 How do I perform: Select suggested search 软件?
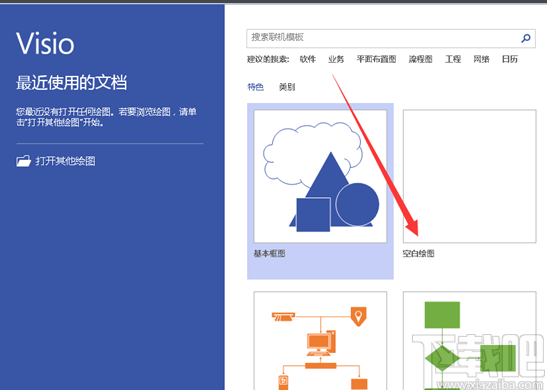click(308, 59)
